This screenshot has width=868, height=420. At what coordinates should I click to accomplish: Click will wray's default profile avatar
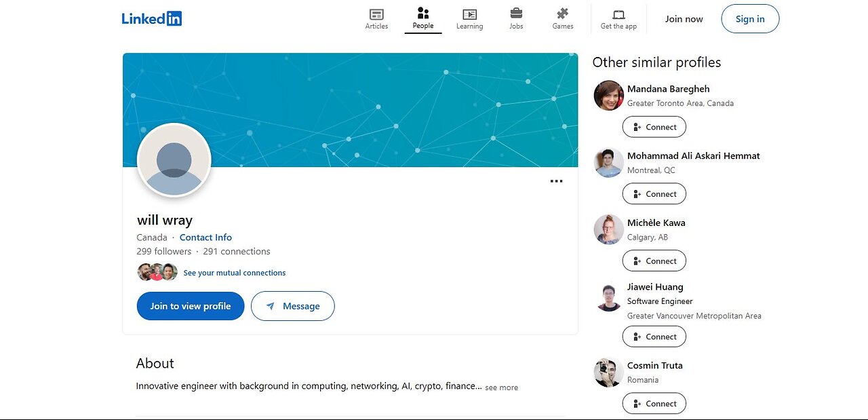pyautogui.click(x=174, y=161)
